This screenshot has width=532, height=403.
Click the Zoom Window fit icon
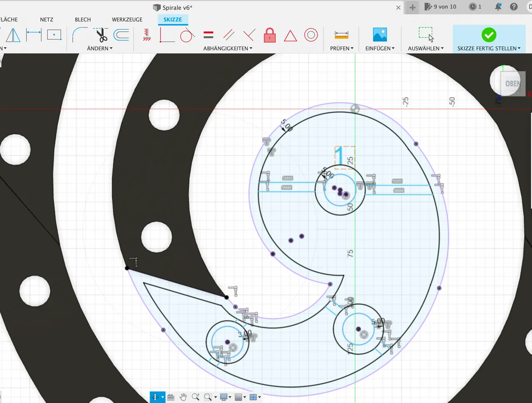[x=208, y=397]
